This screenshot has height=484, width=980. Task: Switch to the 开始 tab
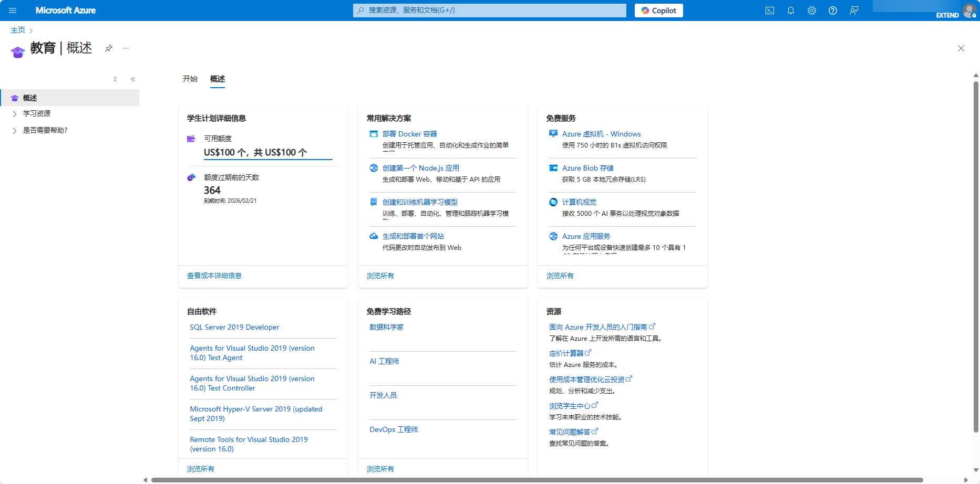pos(190,79)
